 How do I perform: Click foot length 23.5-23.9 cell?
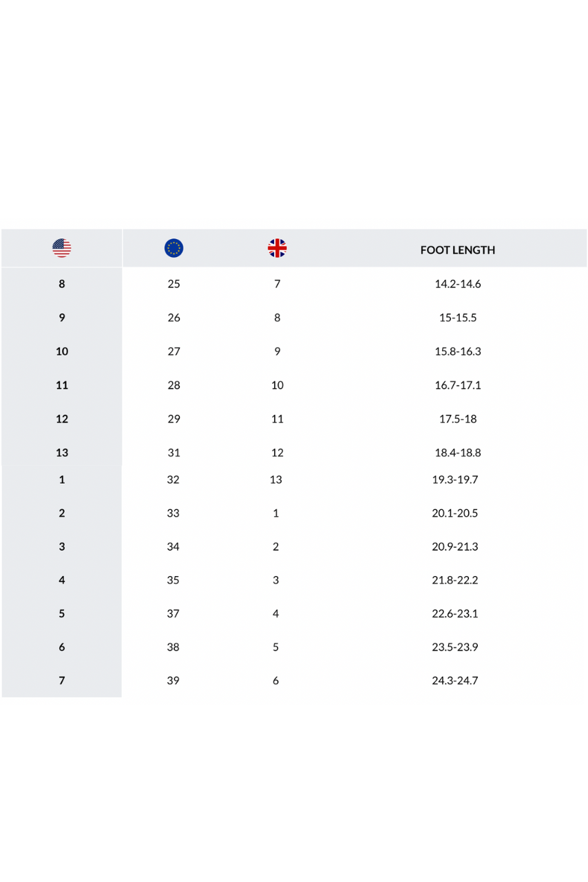point(455,647)
